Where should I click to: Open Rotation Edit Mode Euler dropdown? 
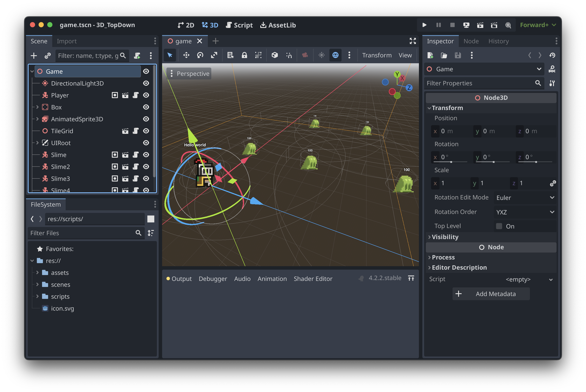pos(525,198)
